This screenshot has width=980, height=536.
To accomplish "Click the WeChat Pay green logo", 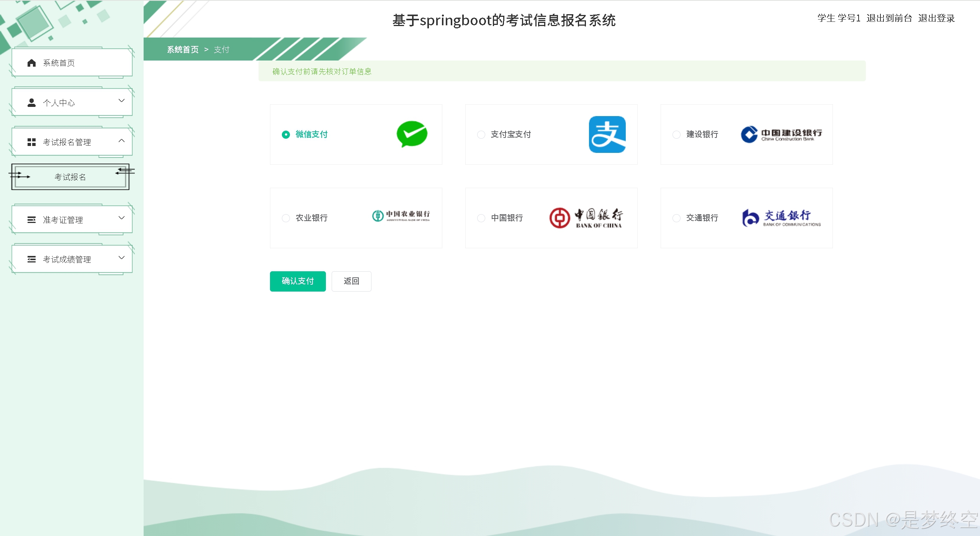I will click(x=412, y=134).
